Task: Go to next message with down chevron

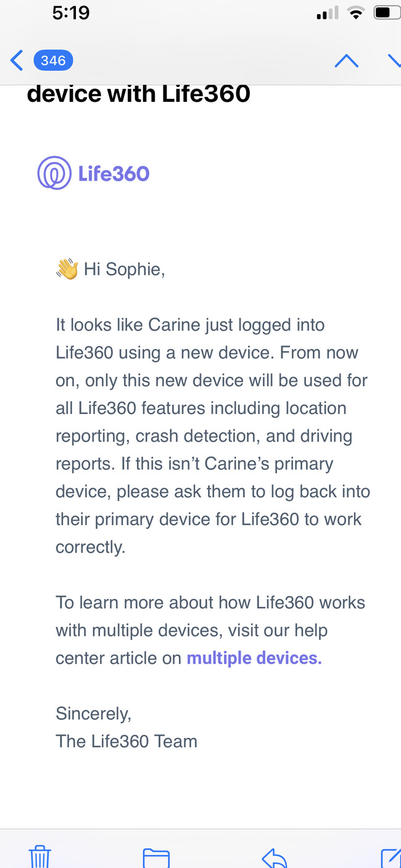Action: pyautogui.click(x=394, y=60)
